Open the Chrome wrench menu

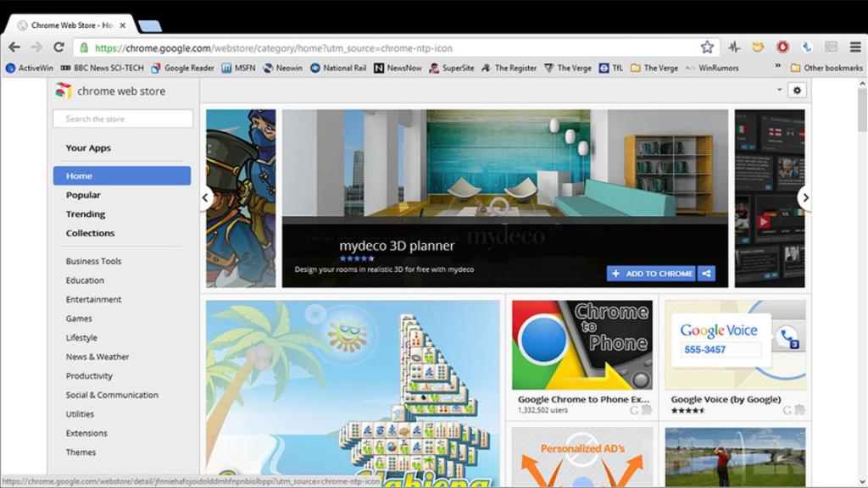[x=854, y=48]
